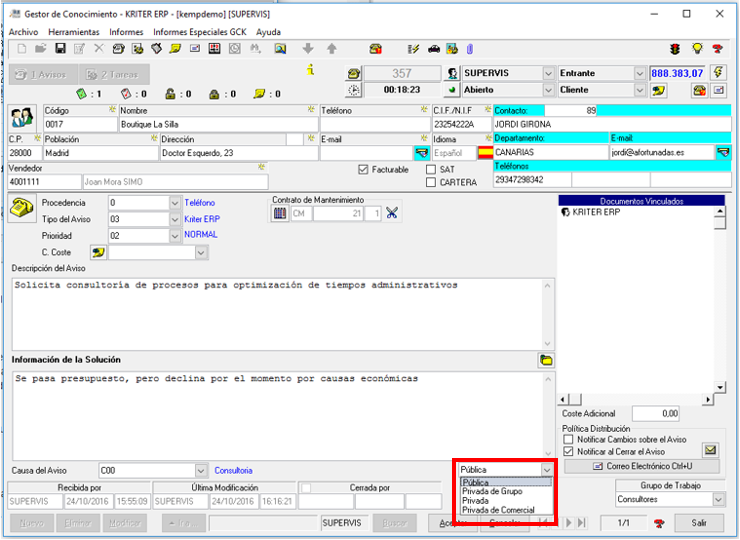
Task: Click the envelope icon beside Notificar al Cerrar
Action: pos(710,450)
